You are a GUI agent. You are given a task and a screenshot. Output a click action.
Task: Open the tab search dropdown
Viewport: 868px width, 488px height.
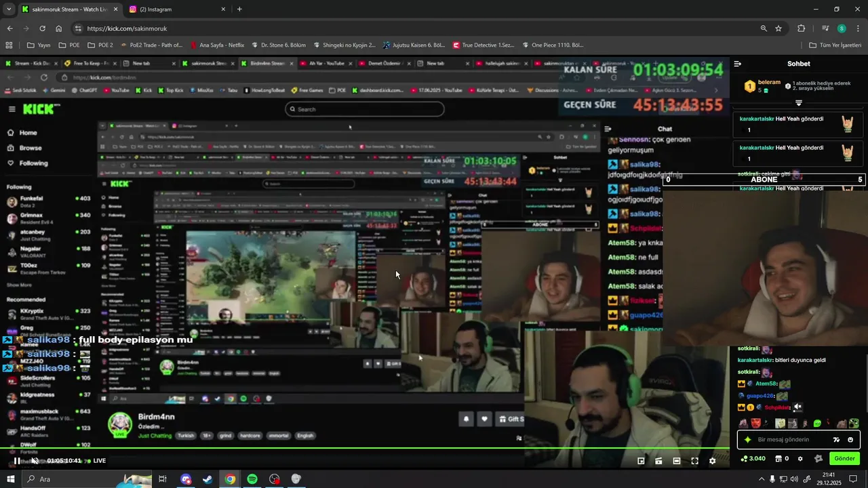[9, 9]
